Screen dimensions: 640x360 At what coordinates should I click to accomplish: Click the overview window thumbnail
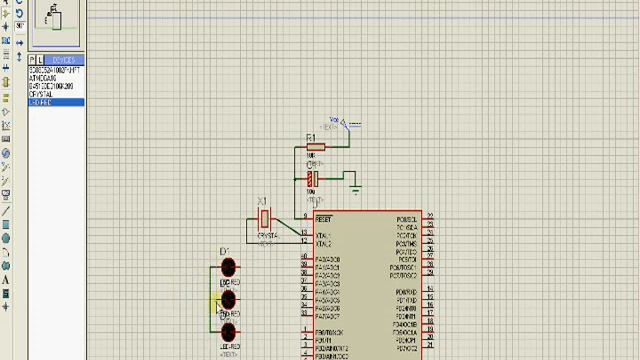(56, 22)
